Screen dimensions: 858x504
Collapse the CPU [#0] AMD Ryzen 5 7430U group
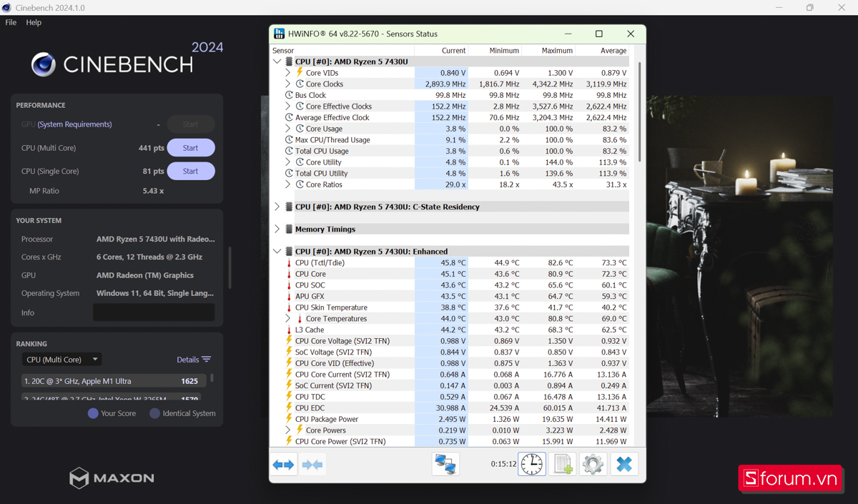pyautogui.click(x=277, y=61)
